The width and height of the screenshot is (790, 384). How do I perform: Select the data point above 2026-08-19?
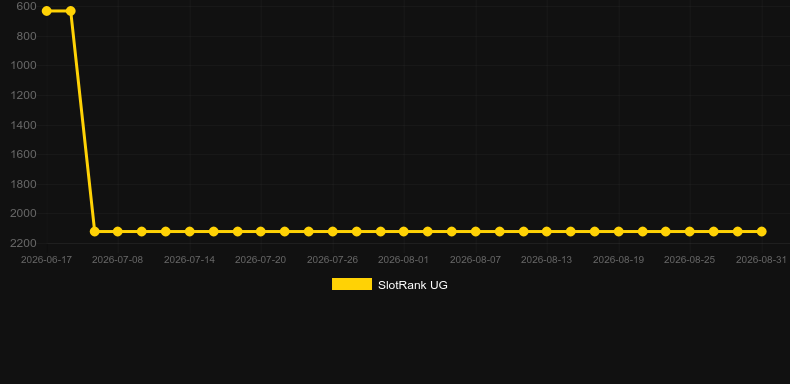(x=619, y=231)
